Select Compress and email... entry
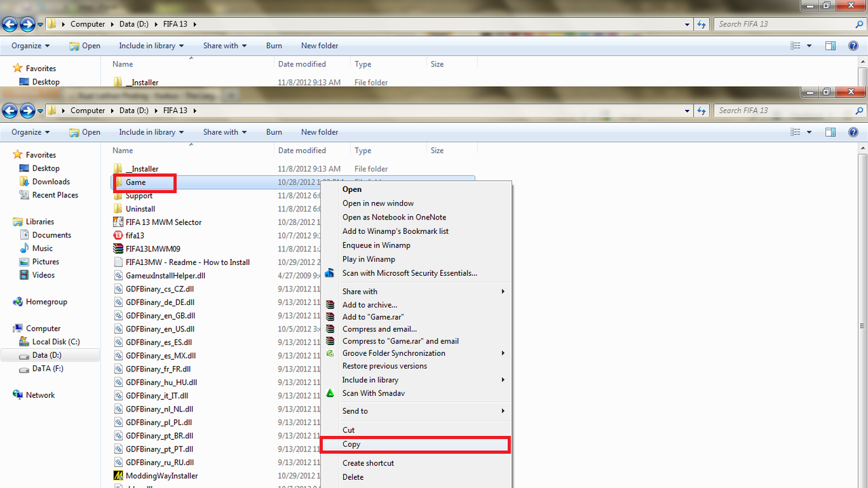 [x=415, y=329]
